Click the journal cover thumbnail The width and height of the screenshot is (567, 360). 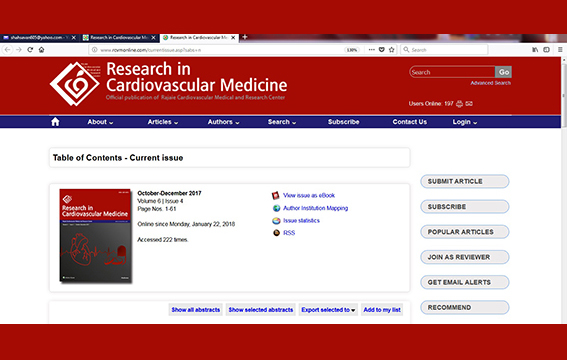click(x=95, y=235)
